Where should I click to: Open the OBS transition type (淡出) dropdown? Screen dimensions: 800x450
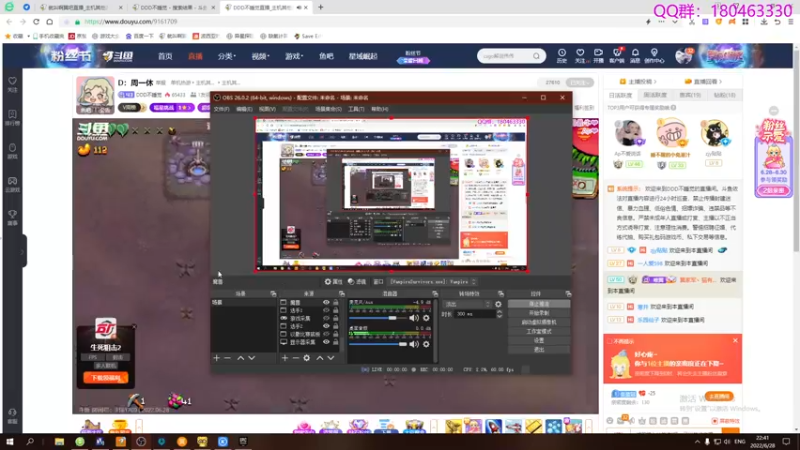click(x=467, y=304)
